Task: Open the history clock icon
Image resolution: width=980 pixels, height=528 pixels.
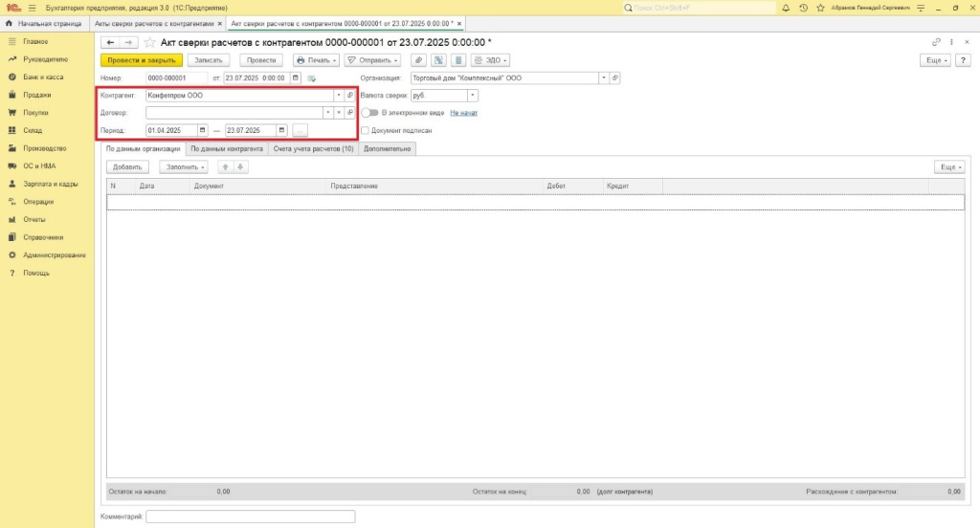Action: click(803, 7)
